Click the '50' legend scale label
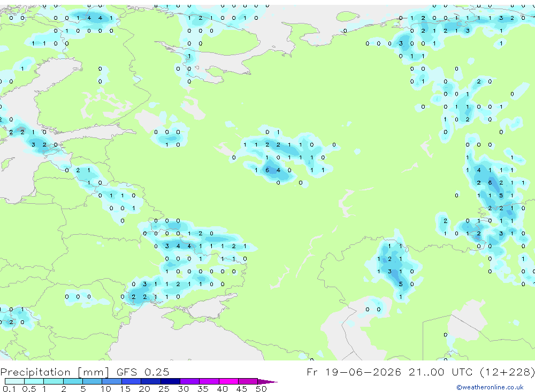This screenshot has width=535, height=392. click(x=261, y=389)
